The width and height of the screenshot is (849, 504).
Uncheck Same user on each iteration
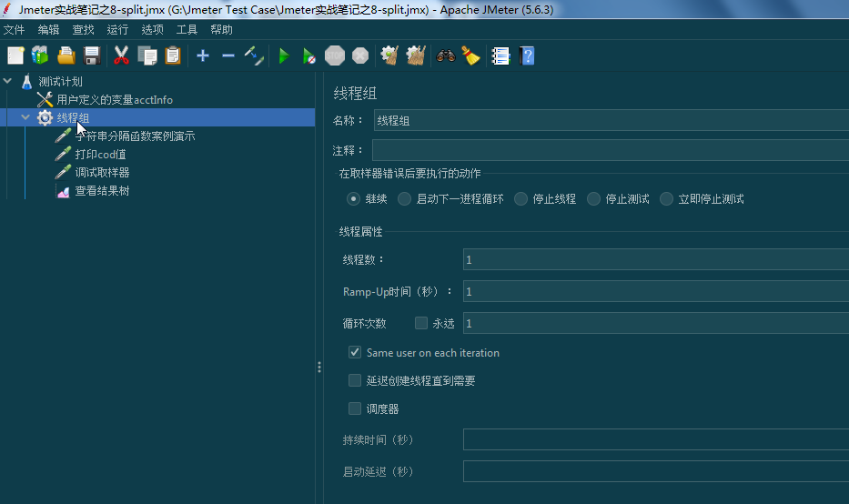355,352
